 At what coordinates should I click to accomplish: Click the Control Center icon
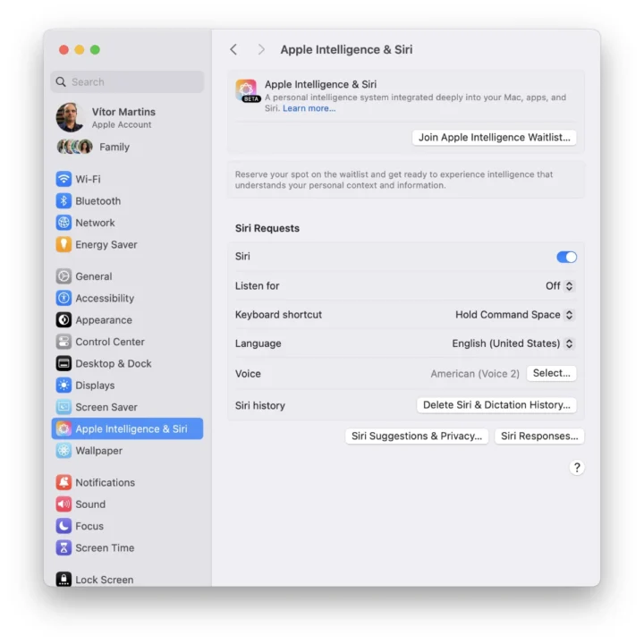[x=64, y=342]
